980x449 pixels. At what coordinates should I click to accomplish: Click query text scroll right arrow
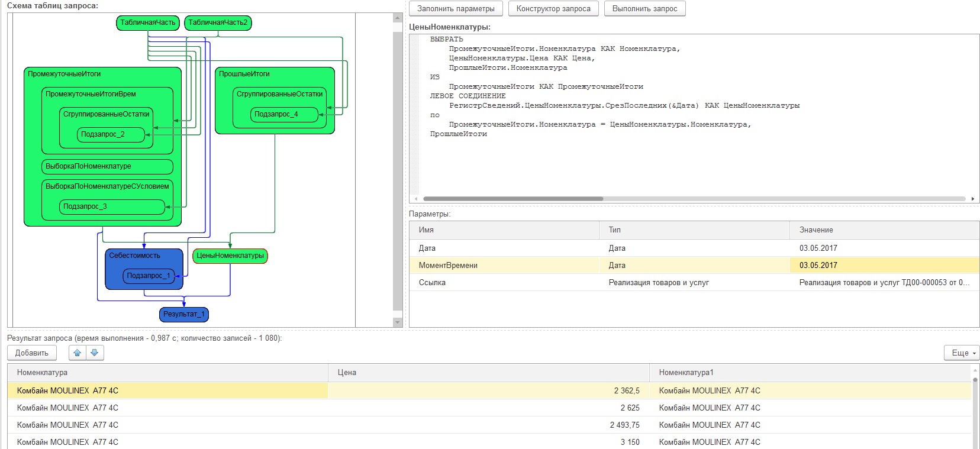[x=973, y=199]
